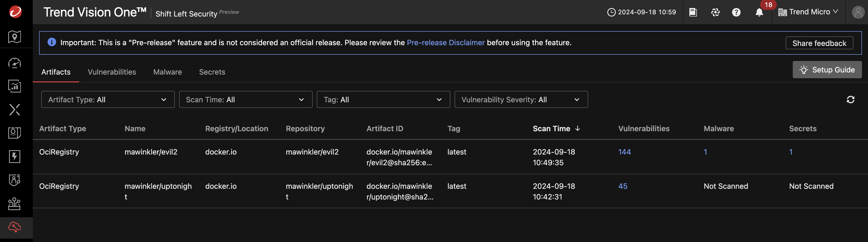The height and width of the screenshot is (242, 868).
Task: Click the Share feedback button
Action: tap(819, 43)
